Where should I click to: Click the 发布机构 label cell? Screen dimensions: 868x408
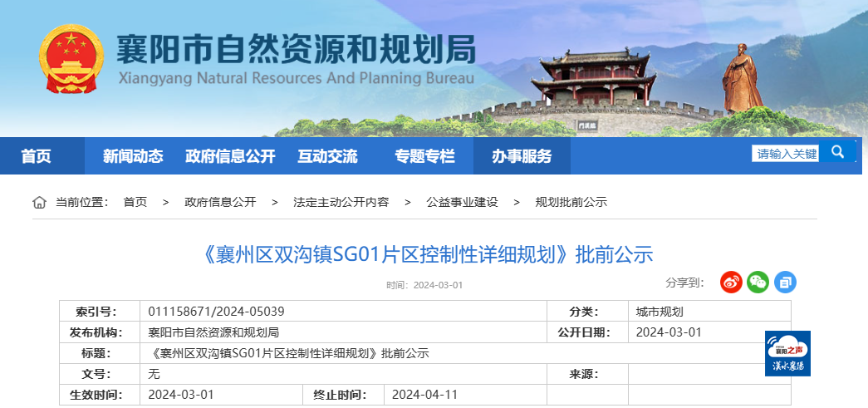(100, 332)
